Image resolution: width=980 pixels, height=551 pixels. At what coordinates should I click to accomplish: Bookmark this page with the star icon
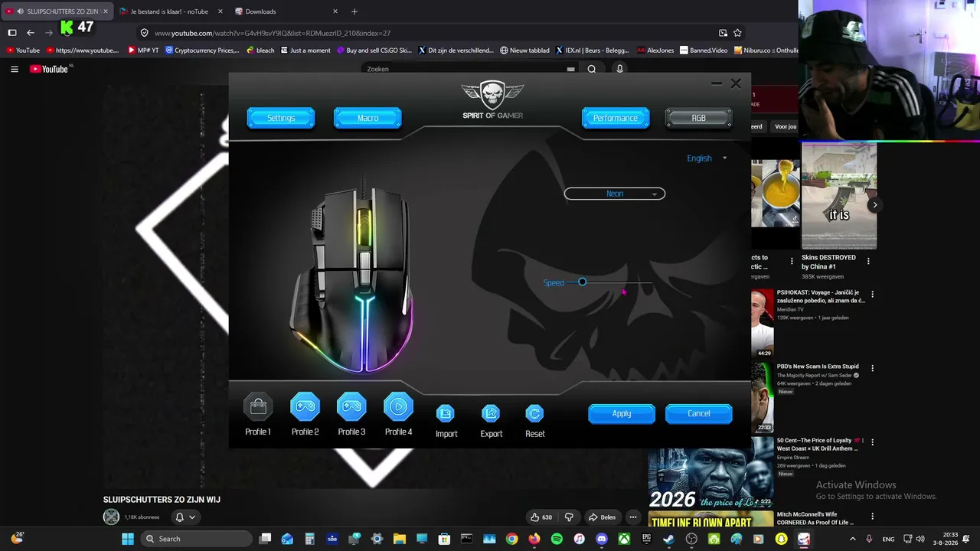737,33
